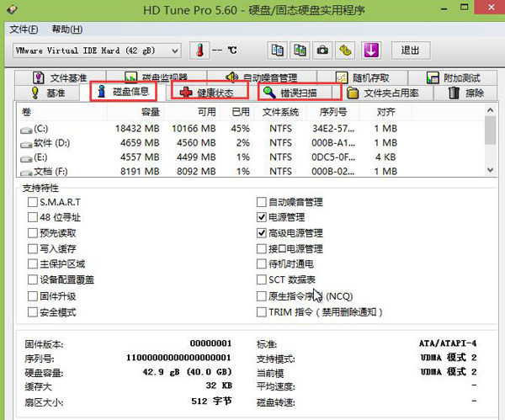The height and width of the screenshot is (420, 505).
Task: Click the temperature thermometer icon
Action: tap(199, 51)
